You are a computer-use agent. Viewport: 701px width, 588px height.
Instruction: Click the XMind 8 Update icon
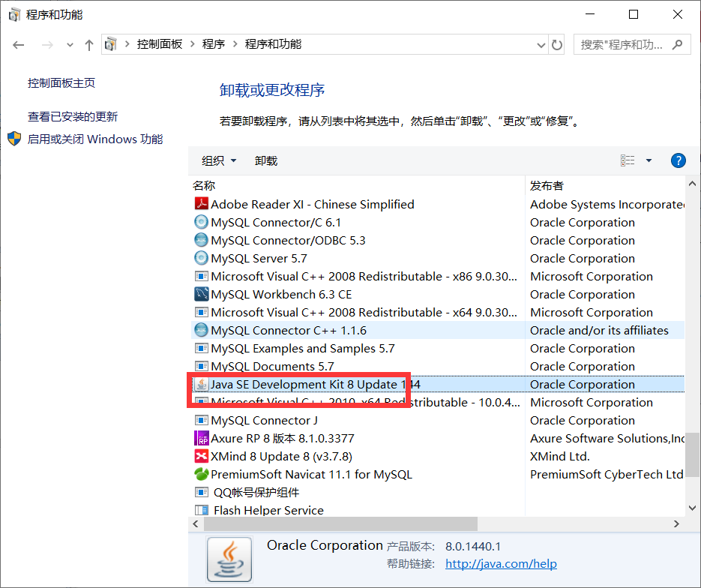tap(201, 456)
